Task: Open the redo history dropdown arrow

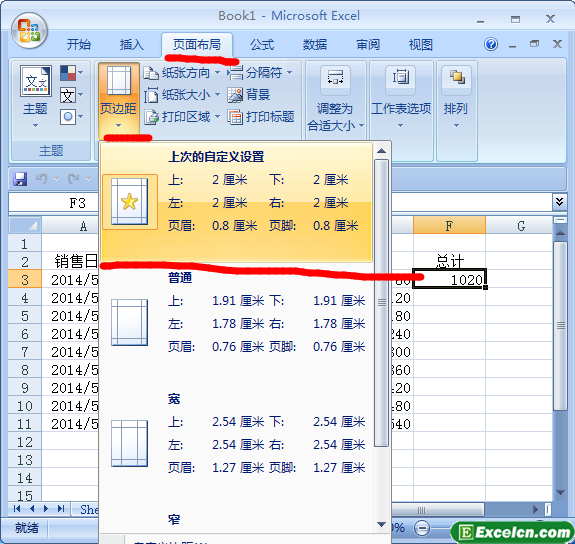Action: click(x=88, y=179)
